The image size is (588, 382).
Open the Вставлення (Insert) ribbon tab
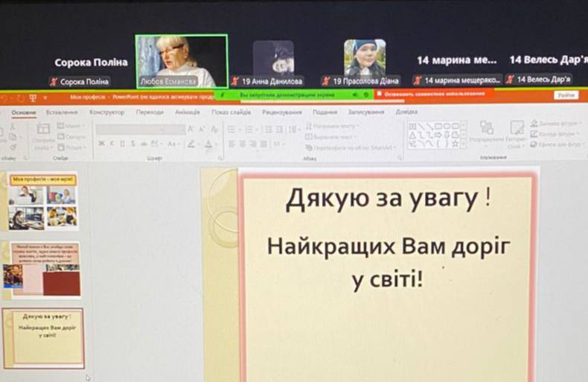click(x=62, y=112)
